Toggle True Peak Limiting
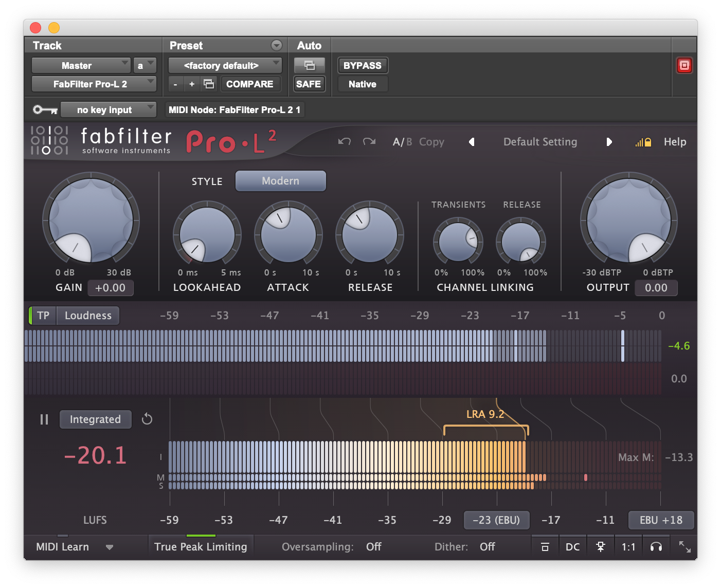This screenshot has width=721, height=588. [x=201, y=547]
